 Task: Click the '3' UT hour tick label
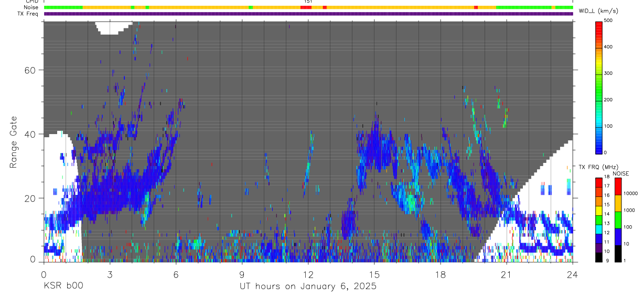tap(110, 274)
